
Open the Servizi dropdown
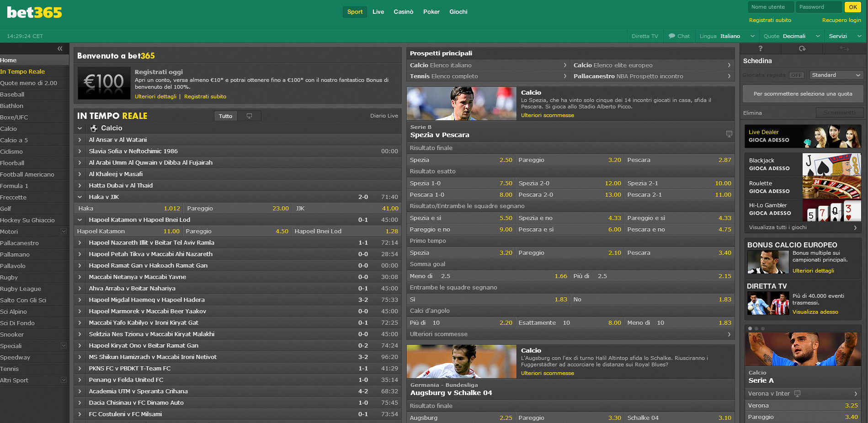pos(845,36)
